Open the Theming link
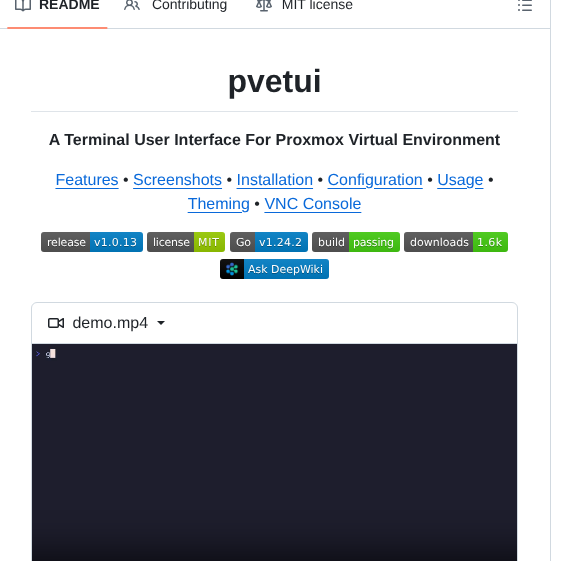This screenshot has width=562, height=561. (x=219, y=204)
